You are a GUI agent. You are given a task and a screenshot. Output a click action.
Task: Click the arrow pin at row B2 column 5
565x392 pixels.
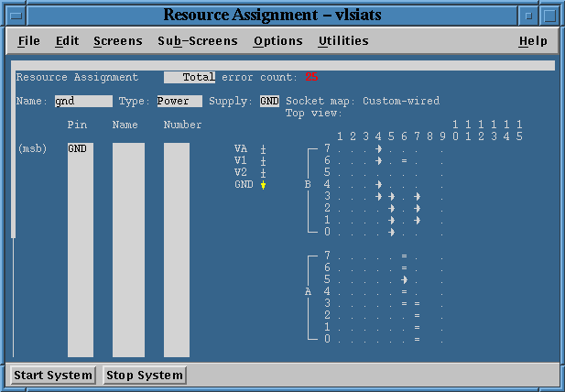[391, 208]
